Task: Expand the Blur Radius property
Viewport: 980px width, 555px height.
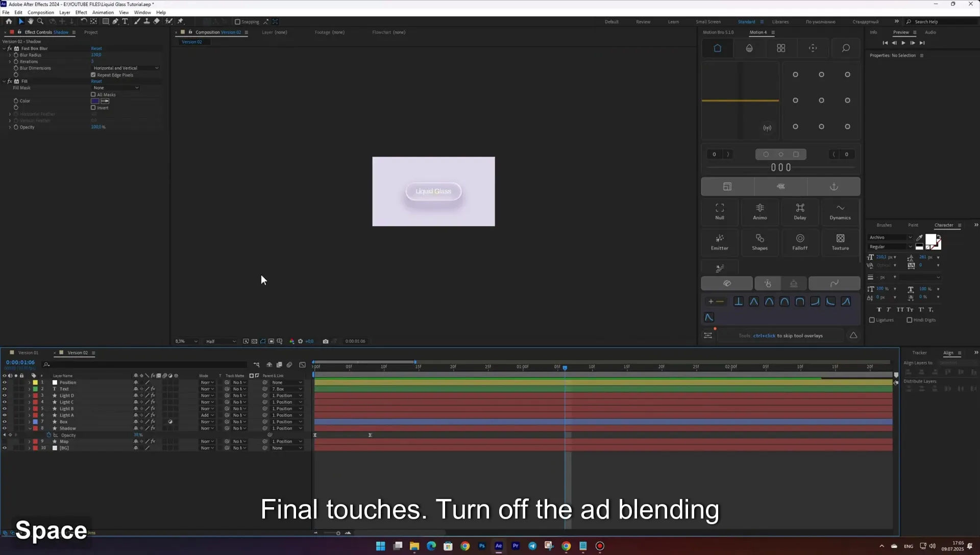Action: 10,55
